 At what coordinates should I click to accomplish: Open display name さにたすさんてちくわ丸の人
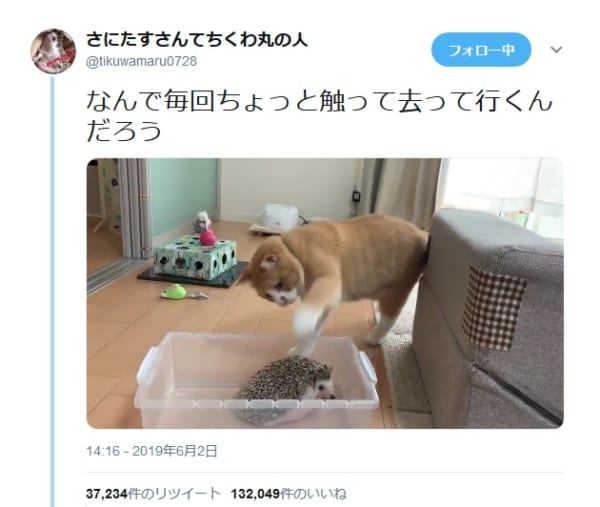click(x=197, y=40)
